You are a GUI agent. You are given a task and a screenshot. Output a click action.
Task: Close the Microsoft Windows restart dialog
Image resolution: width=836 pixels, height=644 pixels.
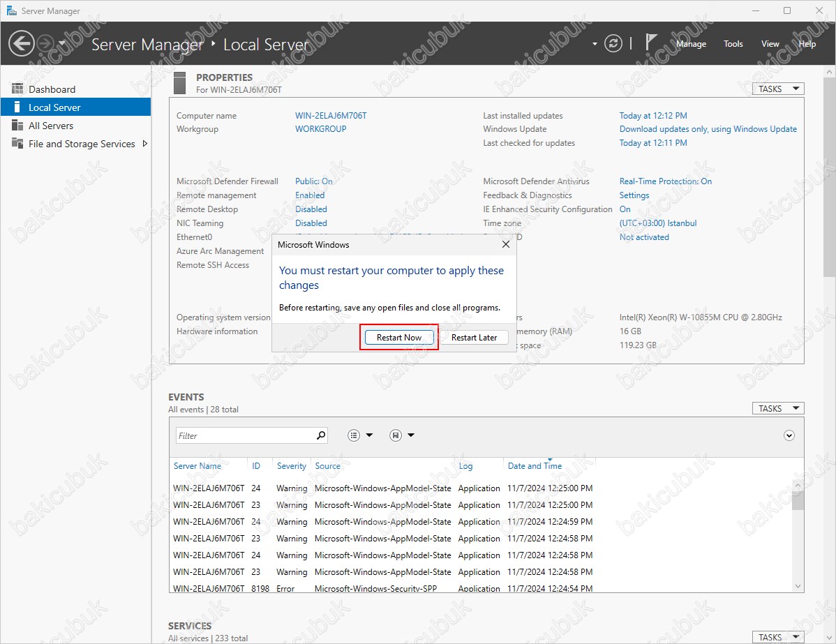(506, 244)
